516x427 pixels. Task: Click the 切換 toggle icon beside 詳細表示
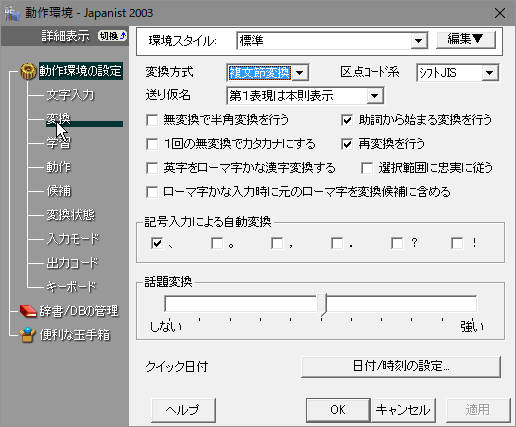click(112, 36)
